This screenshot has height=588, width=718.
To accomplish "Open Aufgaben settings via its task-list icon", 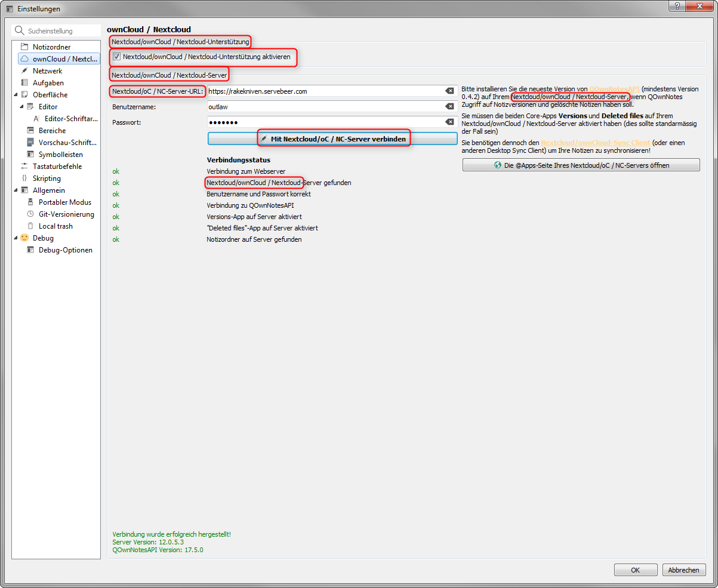I will (24, 82).
